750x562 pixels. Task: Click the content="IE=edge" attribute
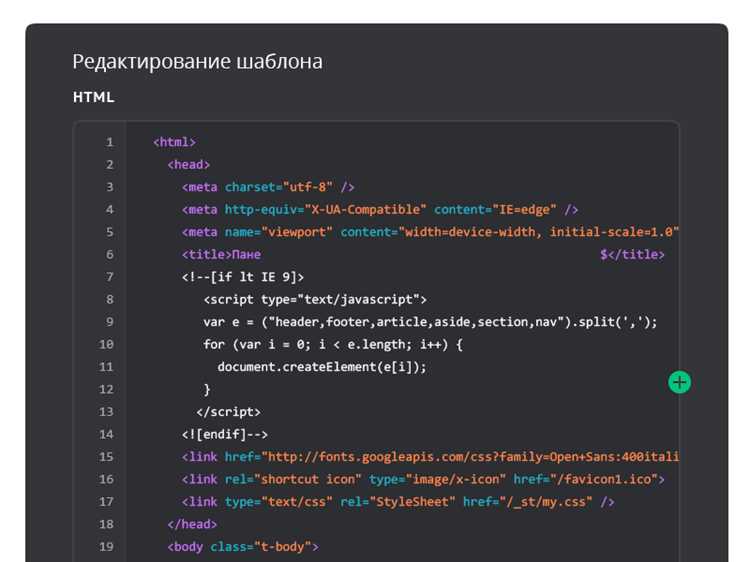495,209
